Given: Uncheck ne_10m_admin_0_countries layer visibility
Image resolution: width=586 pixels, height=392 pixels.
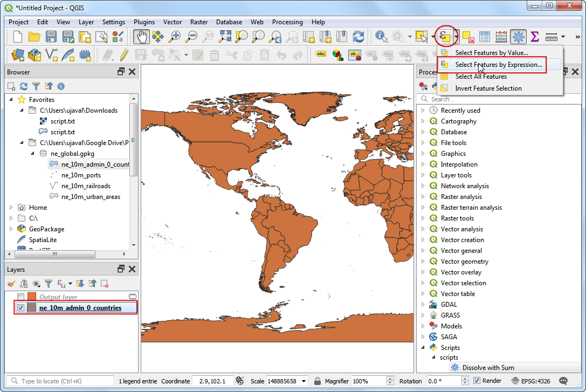Looking at the screenshot, I should tap(21, 308).
